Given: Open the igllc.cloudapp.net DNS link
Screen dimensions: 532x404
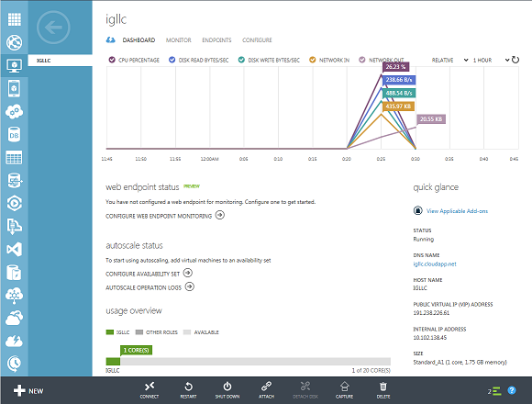Looking at the screenshot, I should point(435,264).
